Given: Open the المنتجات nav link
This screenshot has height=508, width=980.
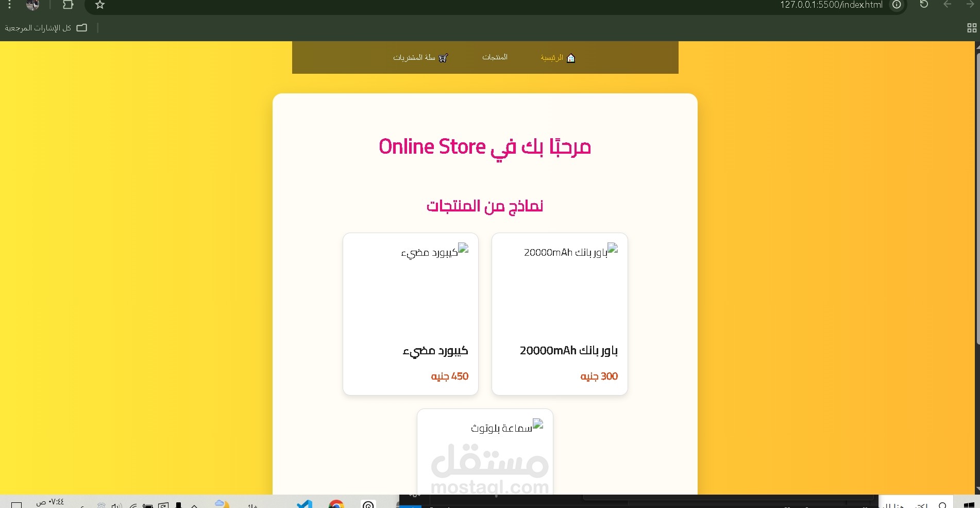Looking at the screenshot, I should 495,57.
